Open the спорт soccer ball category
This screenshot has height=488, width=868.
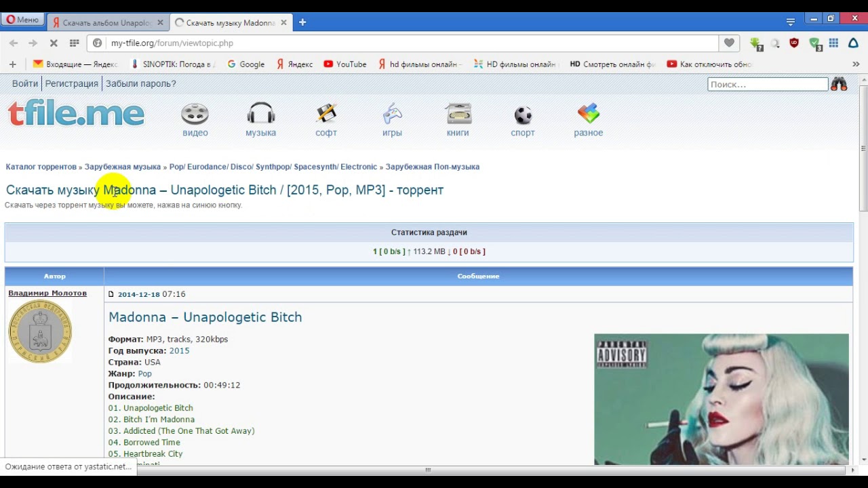coord(523,120)
